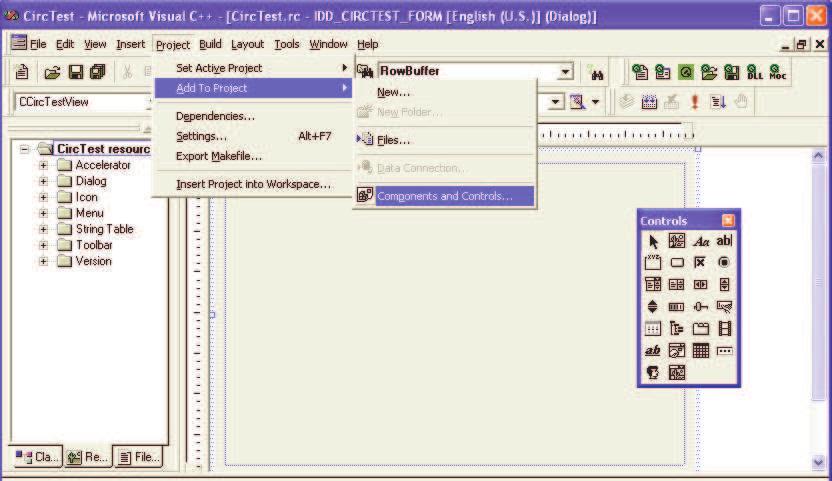Open the CCircTestView class dropdown

pos(149,102)
